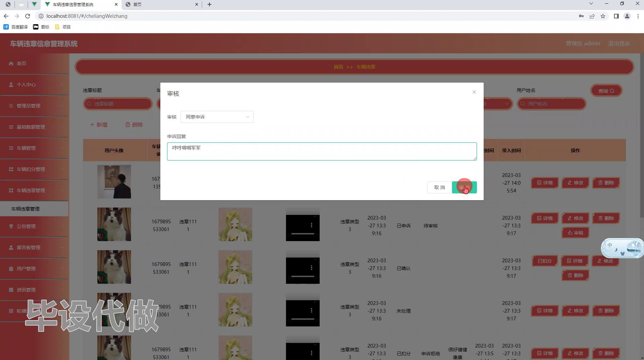The image size is (644, 360).
Task: Open the password key icon in address bar
Action: 581,16
